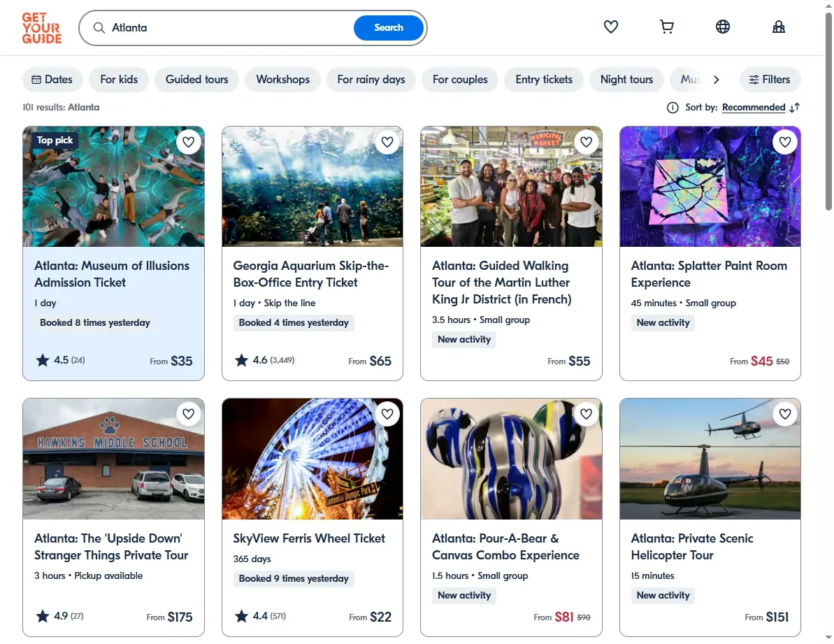The image size is (834, 644).
Task: Favorite the Museum of Illusions ticket
Action: pyautogui.click(x=188, y=142)
